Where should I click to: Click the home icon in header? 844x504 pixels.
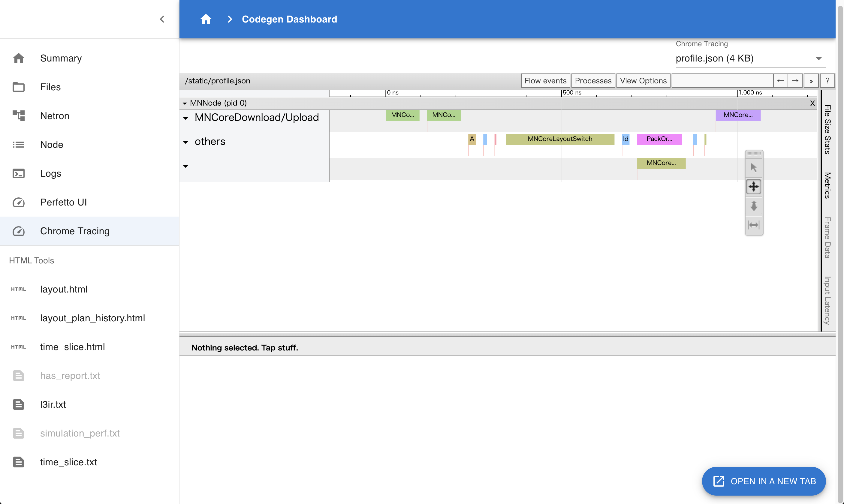(206, 19)
